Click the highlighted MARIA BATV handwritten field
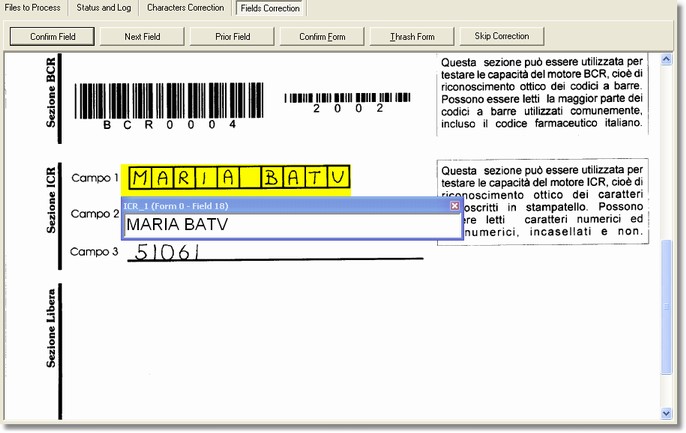The height and width of the screenshot is (433, 686). [236, 179]
